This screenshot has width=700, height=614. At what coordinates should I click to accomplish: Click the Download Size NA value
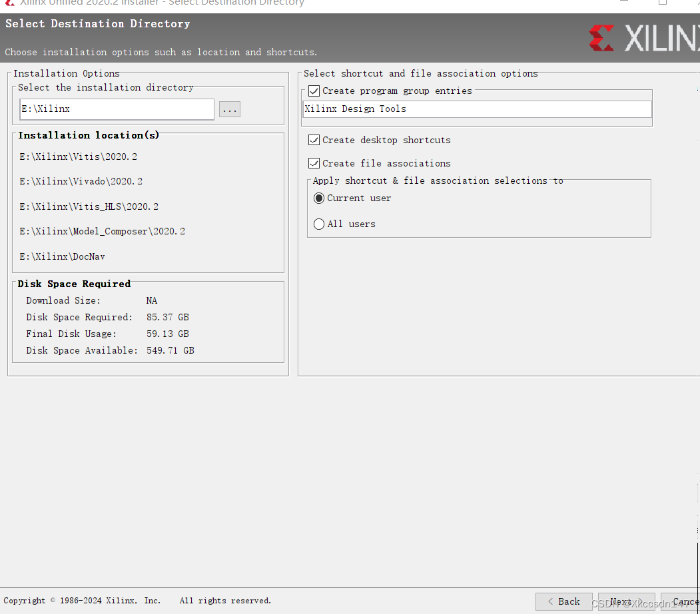point(152,301)
